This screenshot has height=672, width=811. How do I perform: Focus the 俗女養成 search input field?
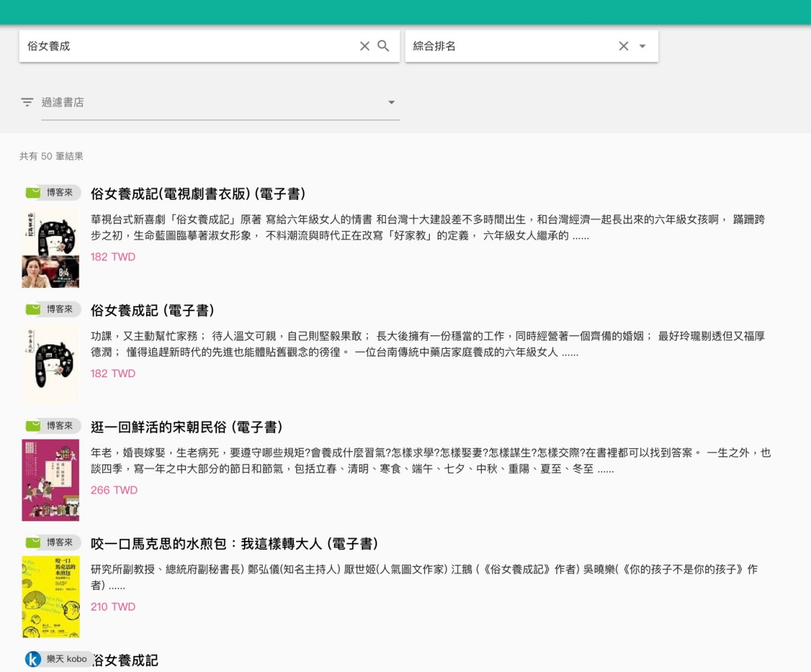[x=189, y=46]
